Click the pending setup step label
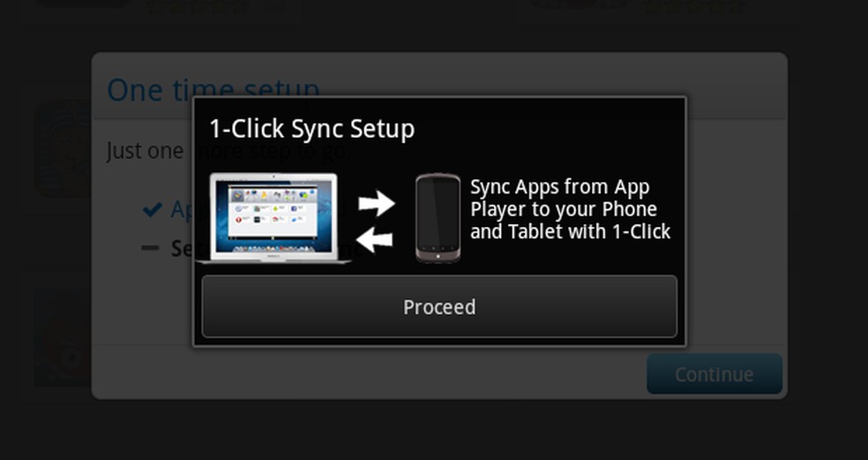The width and height of the screenshot is (868, 460). coord(182,248)
